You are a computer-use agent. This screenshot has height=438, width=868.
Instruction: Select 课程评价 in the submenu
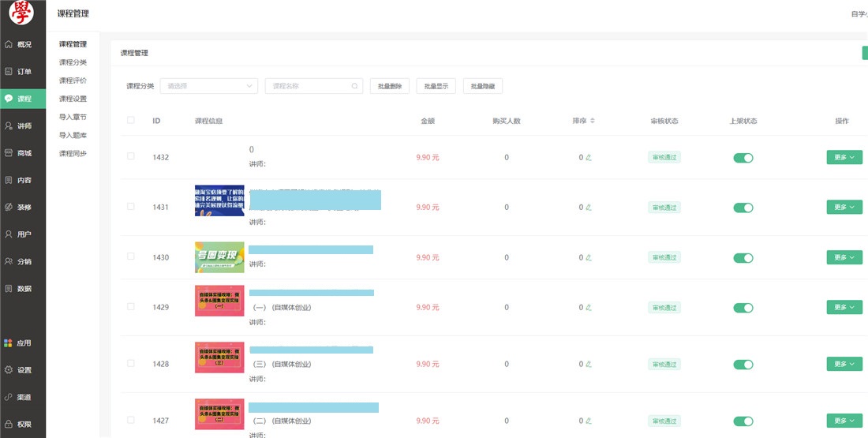coord(73,80)
